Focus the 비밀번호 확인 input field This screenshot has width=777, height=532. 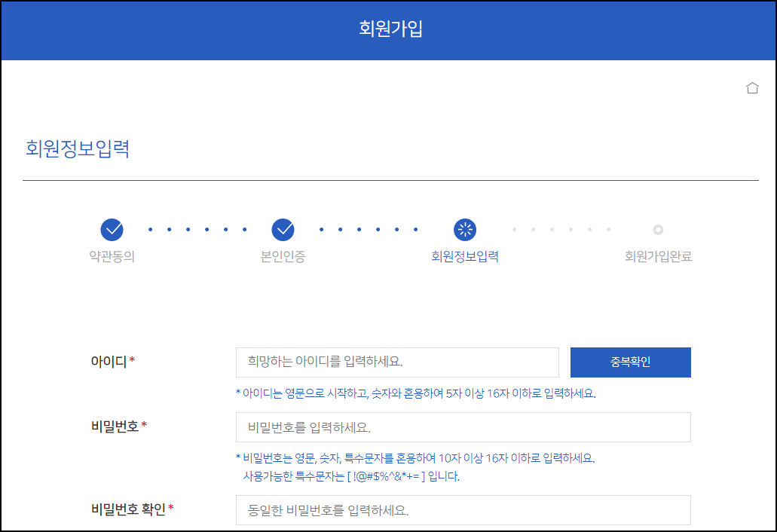pos(463,509)
